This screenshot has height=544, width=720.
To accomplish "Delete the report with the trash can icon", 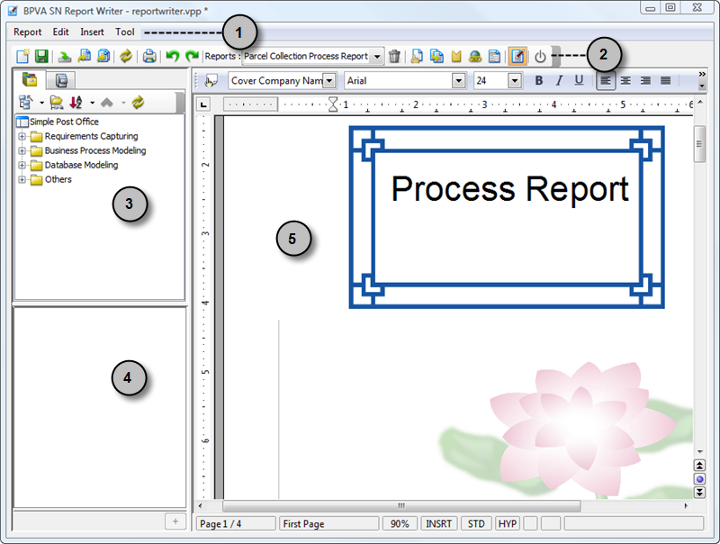I will click(394, 56).
